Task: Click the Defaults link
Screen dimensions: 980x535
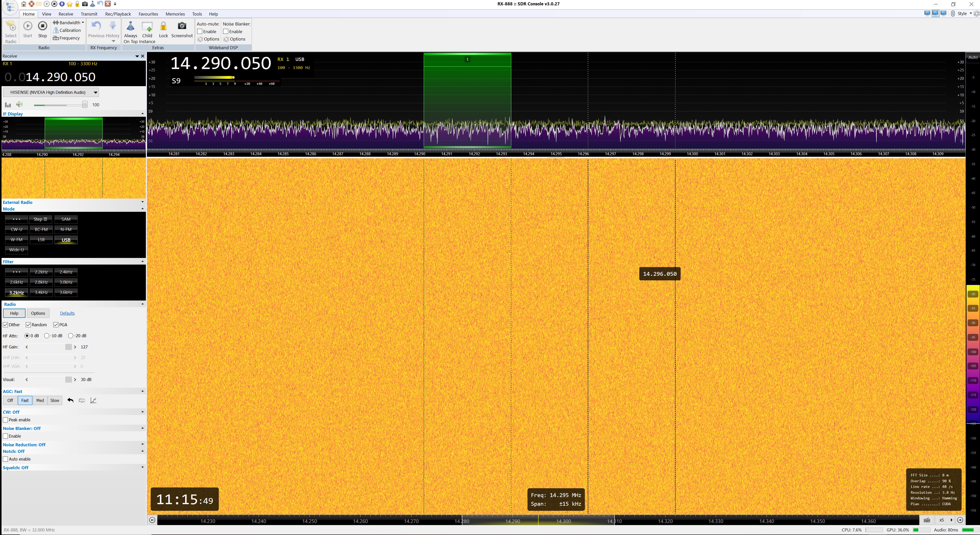Action: (x=67, y=313)
